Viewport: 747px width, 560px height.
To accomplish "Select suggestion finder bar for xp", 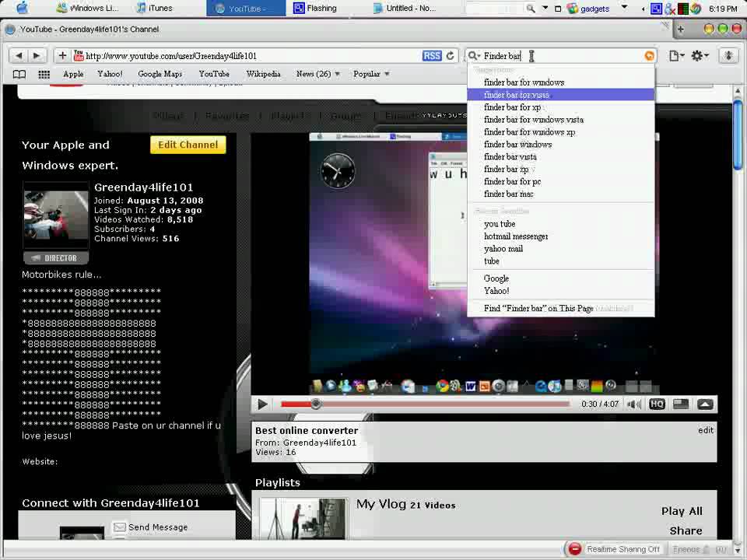I will (x=561, y=107).
